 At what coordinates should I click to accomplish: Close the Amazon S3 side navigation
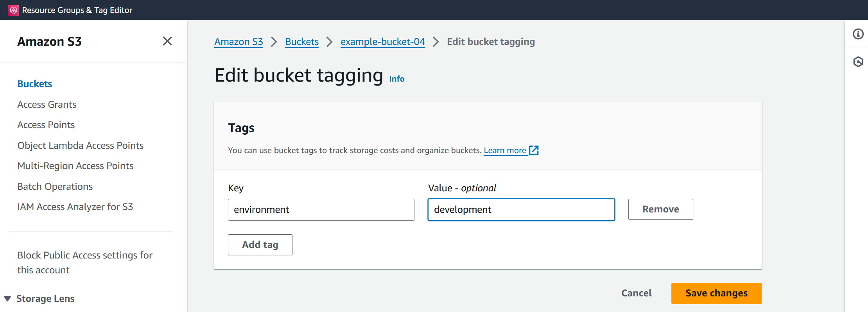coord(167,41)
